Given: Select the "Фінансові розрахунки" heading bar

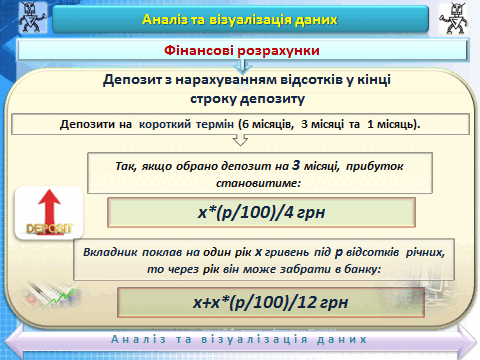Looking at the screenshot, I should (242, 50).
